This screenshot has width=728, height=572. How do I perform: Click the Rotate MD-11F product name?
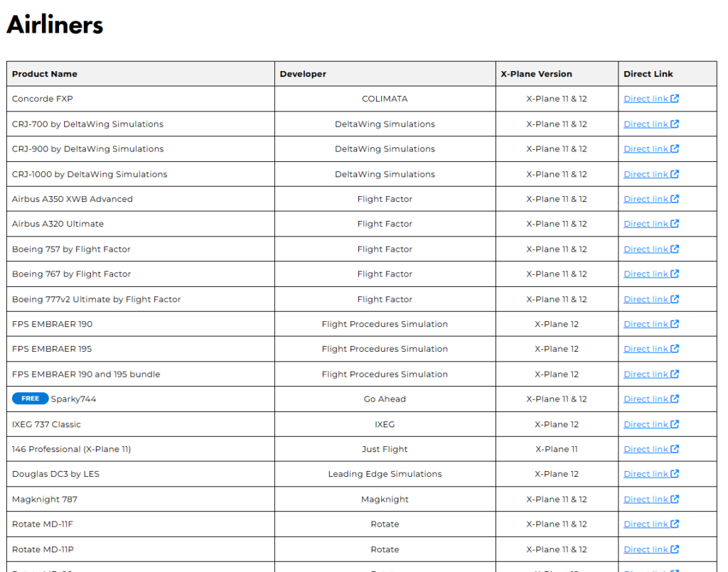[43, 524]
